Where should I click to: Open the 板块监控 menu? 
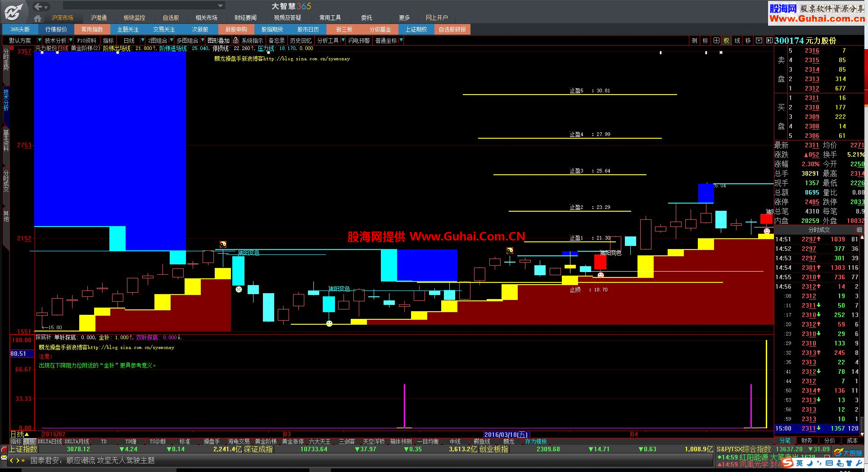pos(135,18)
